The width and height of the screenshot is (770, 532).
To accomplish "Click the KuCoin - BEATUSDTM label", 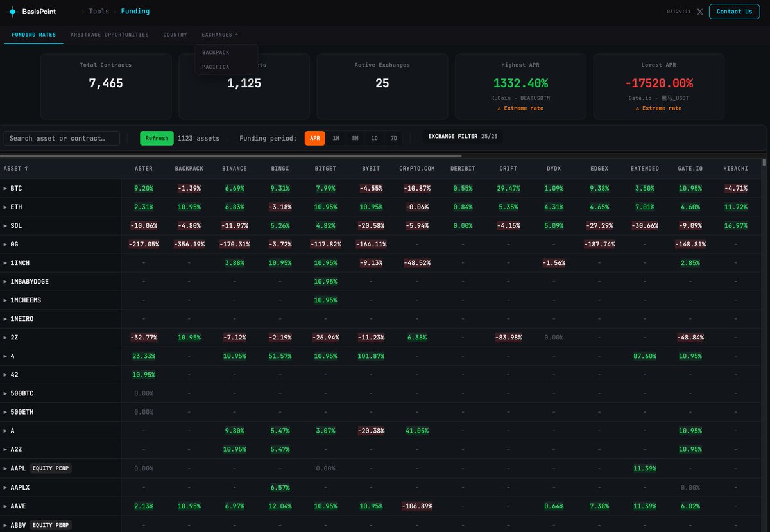I will coord(520,98).
